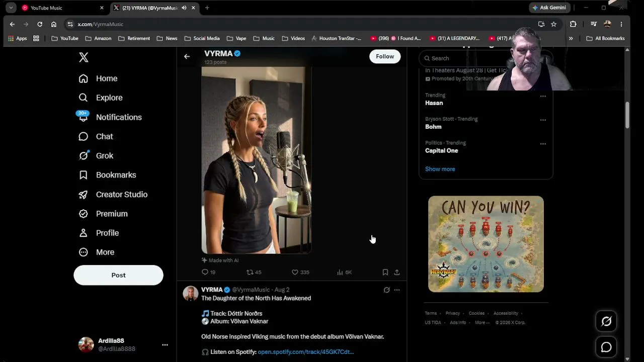Open more options on the Aug 2 post

(x=397, y=290)
